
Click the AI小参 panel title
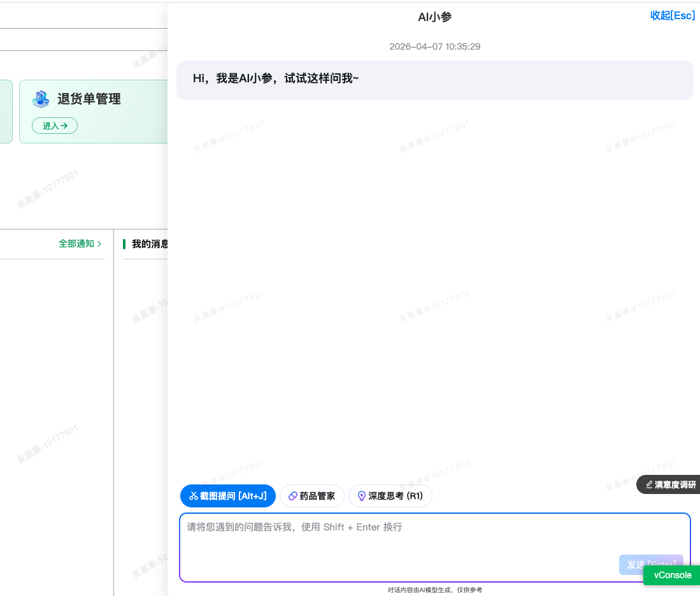435,17
